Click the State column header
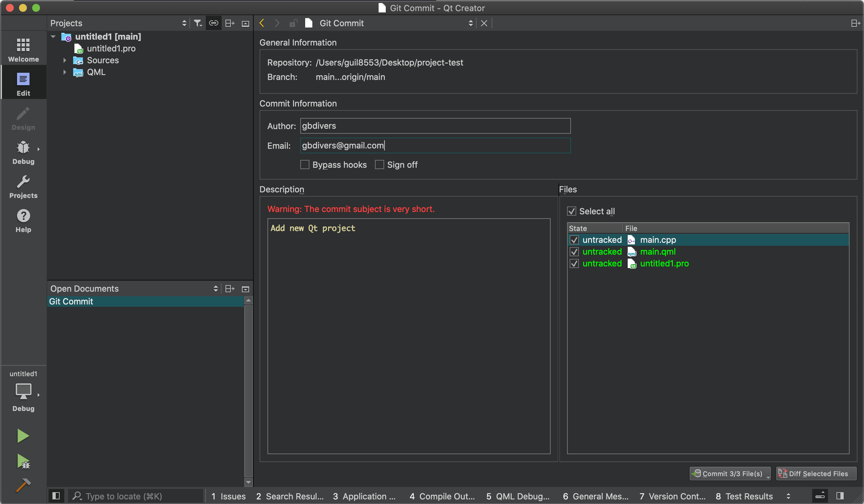The height and width of the screenshot is (504, 864). (595, 228)
